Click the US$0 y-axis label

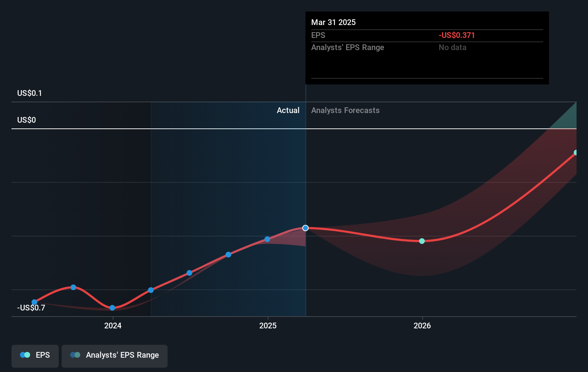pos(26,120)
